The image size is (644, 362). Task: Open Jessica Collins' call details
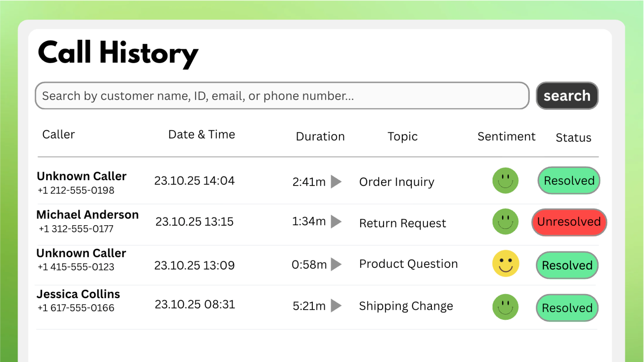[x=78, y=294]
